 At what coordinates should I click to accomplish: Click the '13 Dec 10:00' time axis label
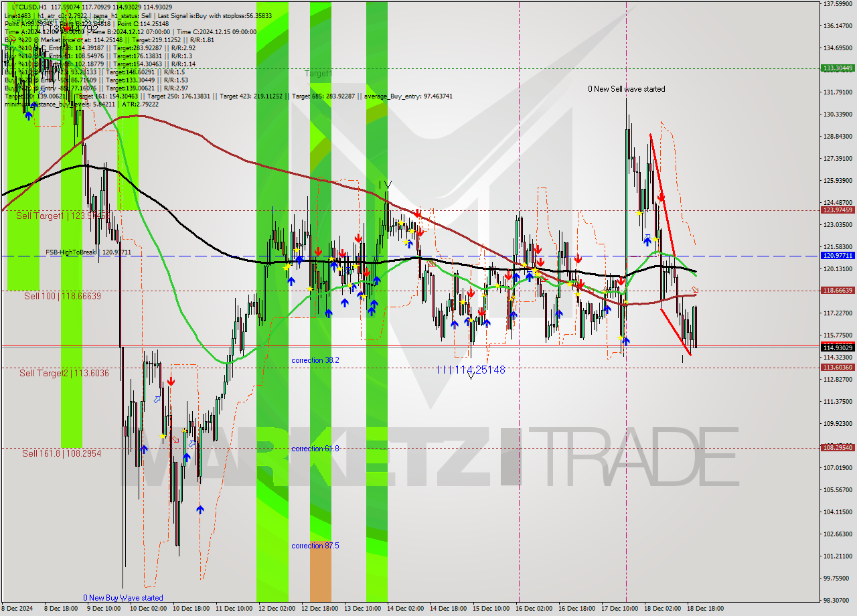pyautogui.click(x=363, y=609)
